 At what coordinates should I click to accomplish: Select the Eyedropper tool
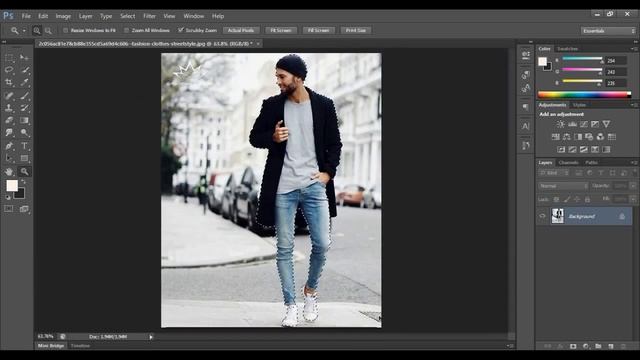[x=24, y=82]
